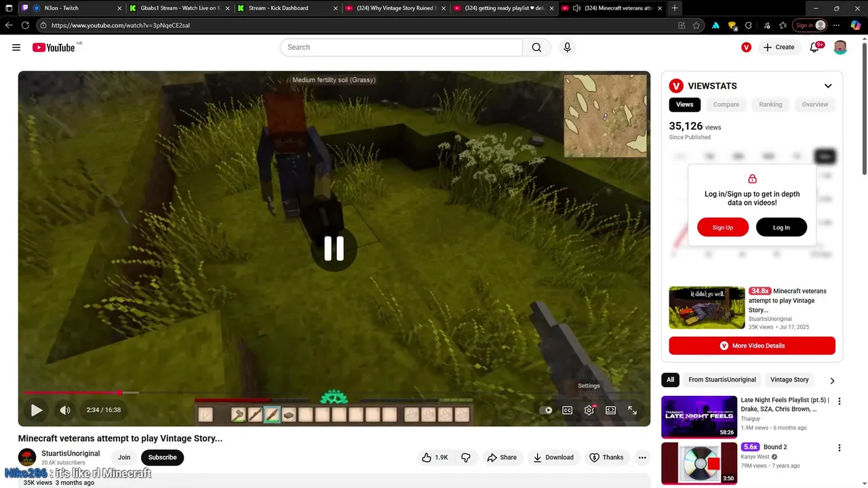Screen dimensions: 868x488
Task: Click the search magnifier button
Action: [x=536, y=47]
